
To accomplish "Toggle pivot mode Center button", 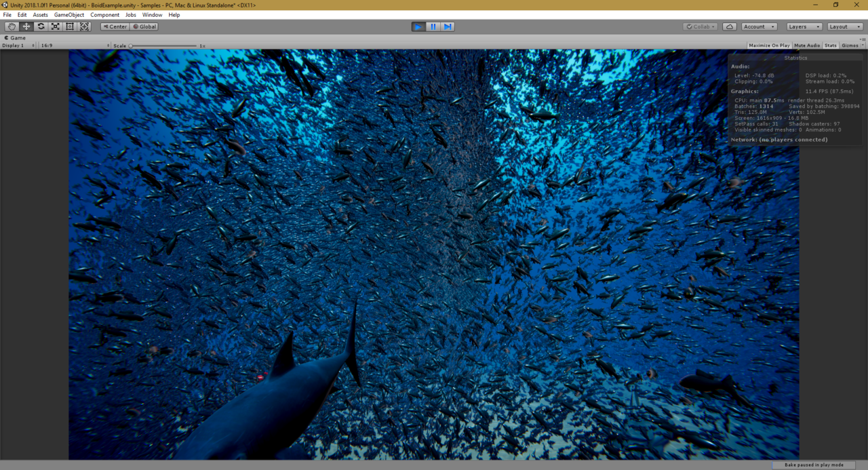I will [115, 26].
